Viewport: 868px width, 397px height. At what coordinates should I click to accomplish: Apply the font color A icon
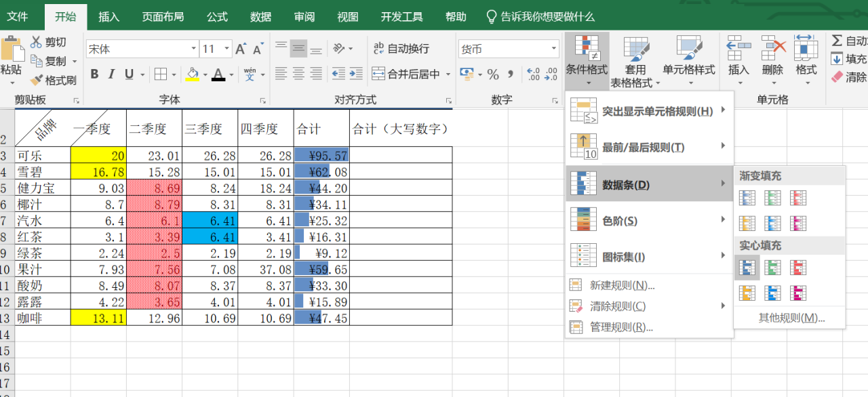[218, 74]
